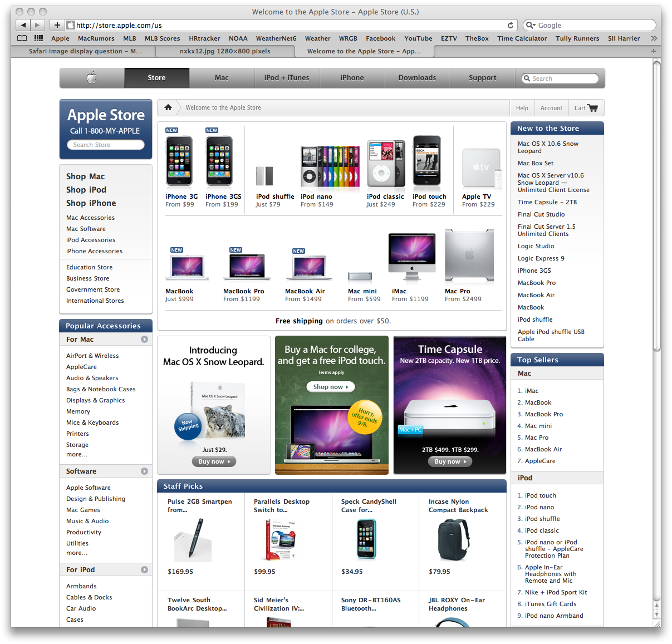Open Education Store link
Screen dimensions: 672x644
(x=89, y=267)
